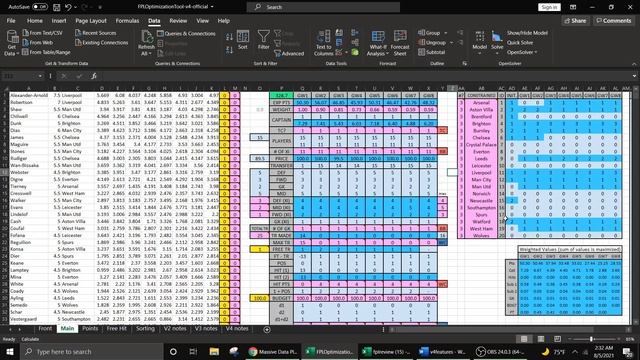
Task: Click into the formula bar
Action: [x=367, y=76]
